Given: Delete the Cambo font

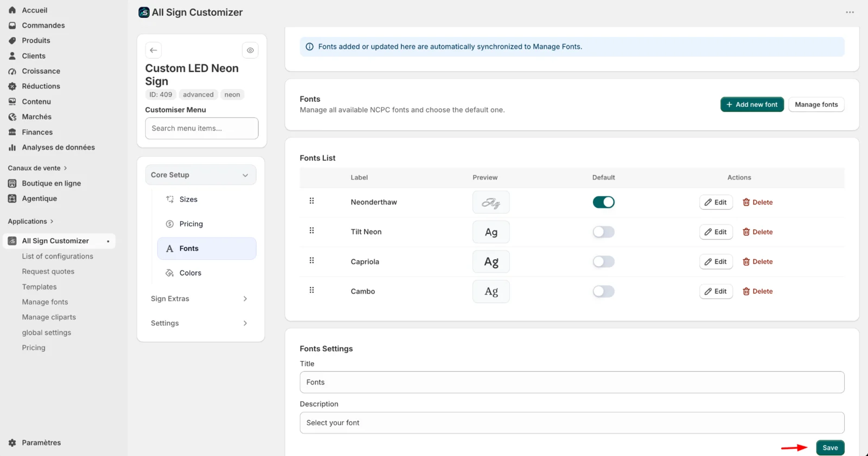Looking at the screenshot, I should 758,292.
